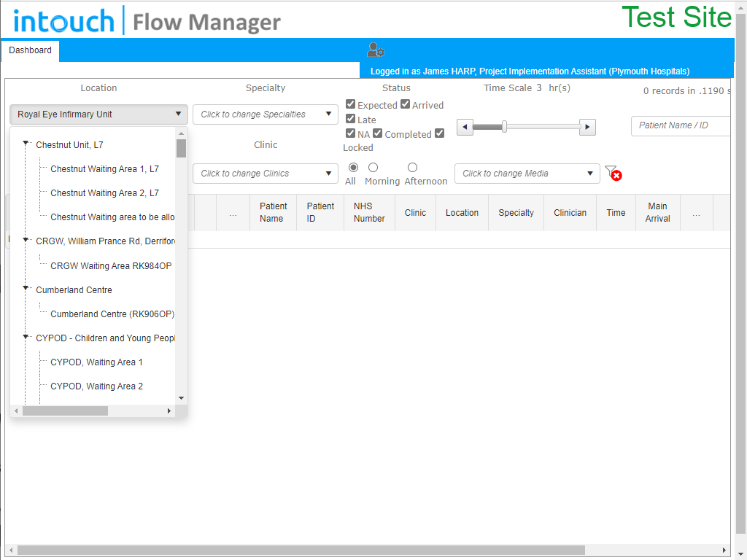Select the Cumberland Centre parent location

(74, 290)
